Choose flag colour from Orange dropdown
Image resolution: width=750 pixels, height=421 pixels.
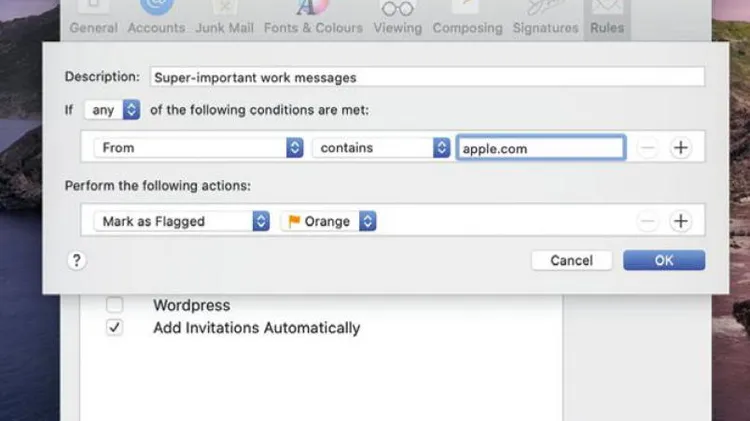click(328, 221)
